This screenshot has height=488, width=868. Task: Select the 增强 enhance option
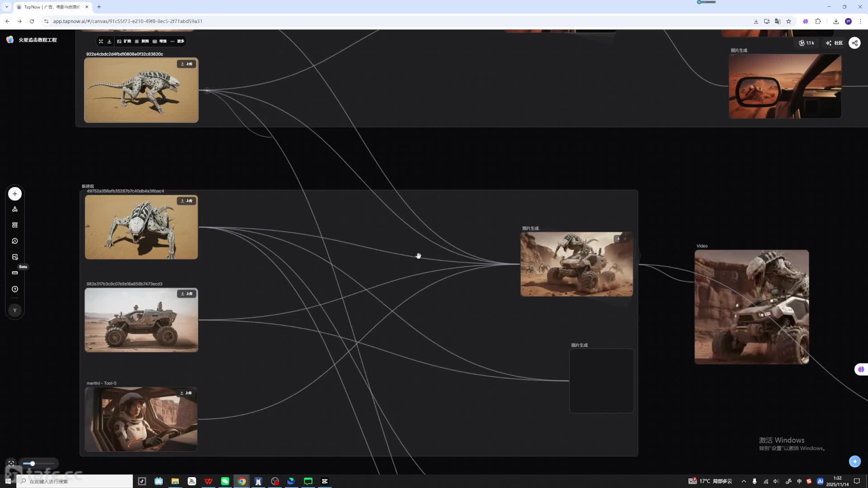coord(160,41)
